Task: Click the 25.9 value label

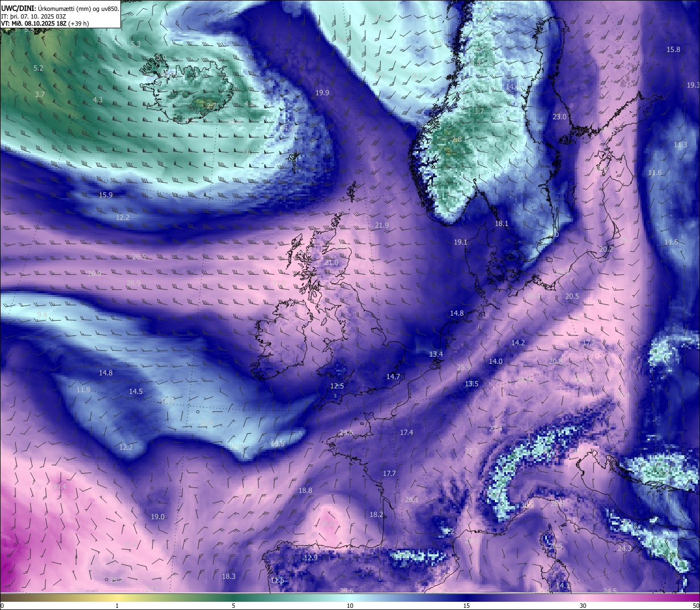Action: (x=464, y=368)
